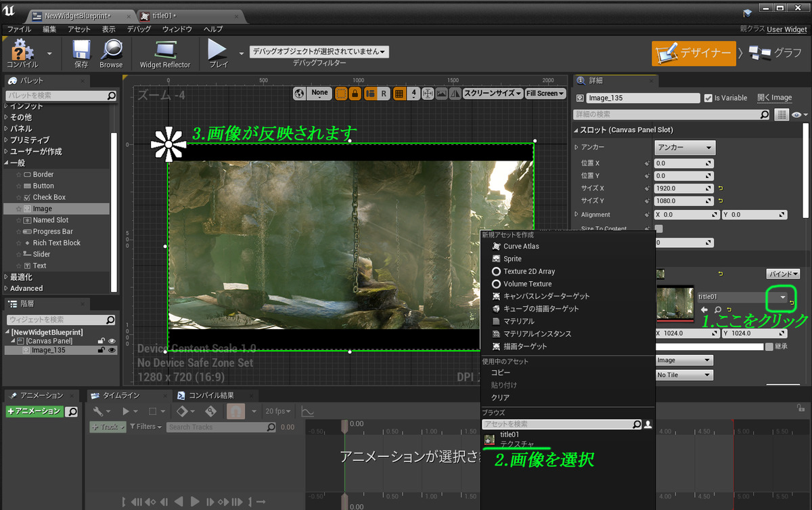Click the preview background image icon
812x510 pixels.
[x=442, y=93]
